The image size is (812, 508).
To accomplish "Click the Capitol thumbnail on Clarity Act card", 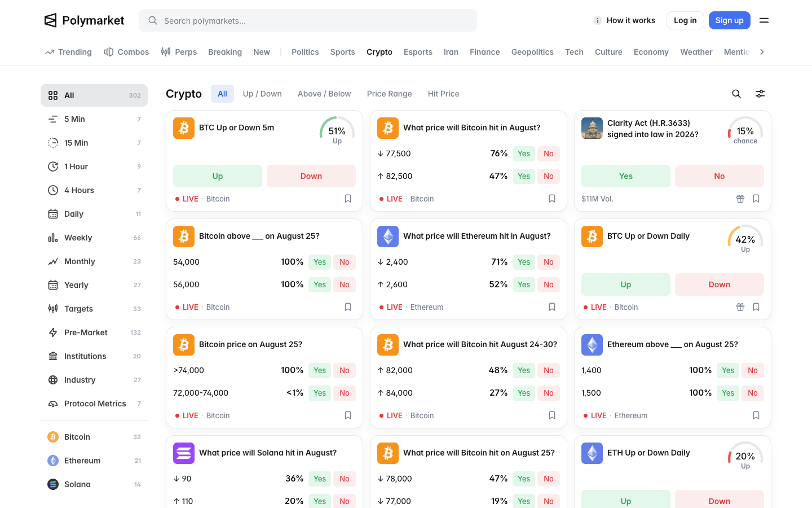I will 592,128.
